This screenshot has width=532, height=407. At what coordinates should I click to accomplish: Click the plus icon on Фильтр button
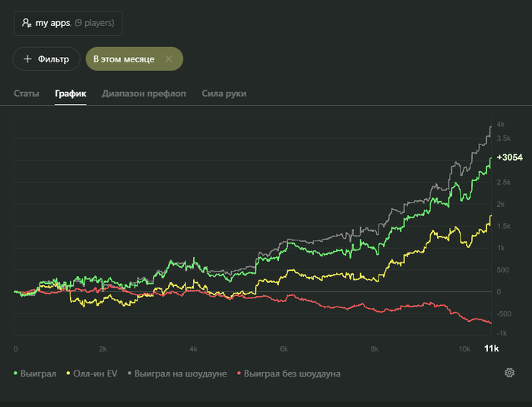pos(27,59)
